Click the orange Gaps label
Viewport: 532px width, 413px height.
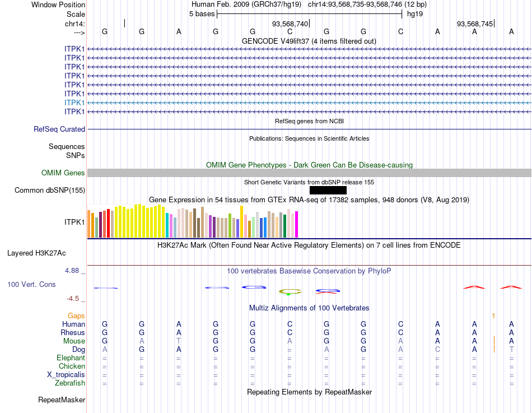[x=76, y=316]
